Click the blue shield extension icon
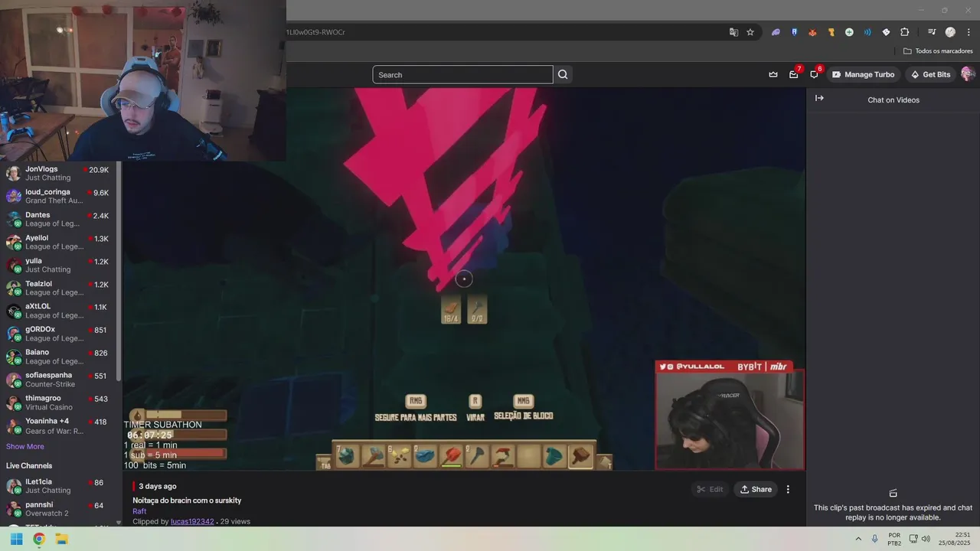Image resolution: width=980 pixels, height=551 pixels. [794, 32]
